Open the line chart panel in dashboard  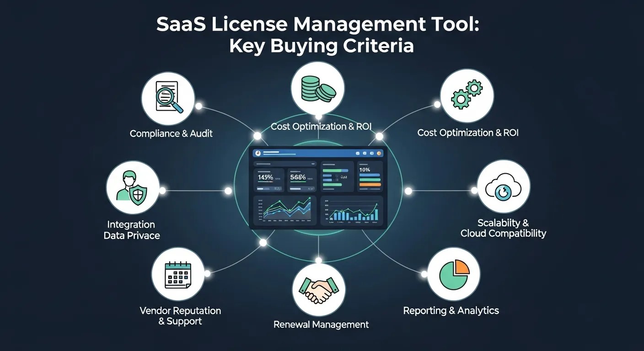pyautogui.click(x=285, y=210)
